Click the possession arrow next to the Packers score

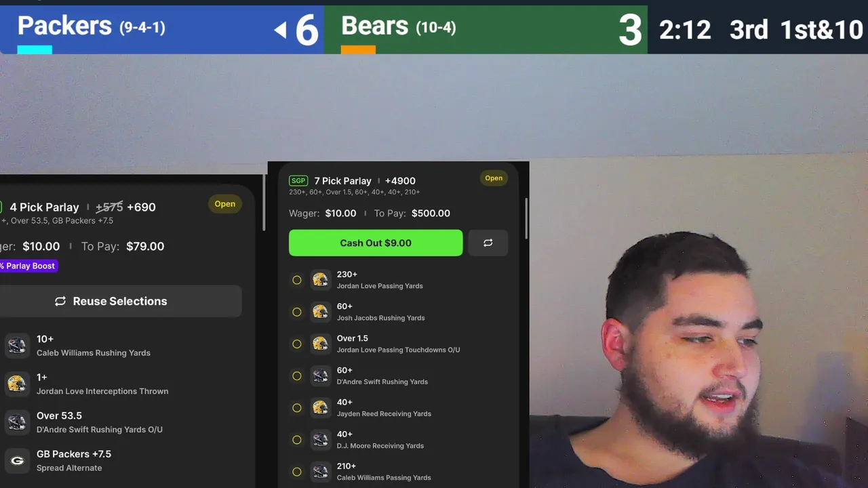280,30
